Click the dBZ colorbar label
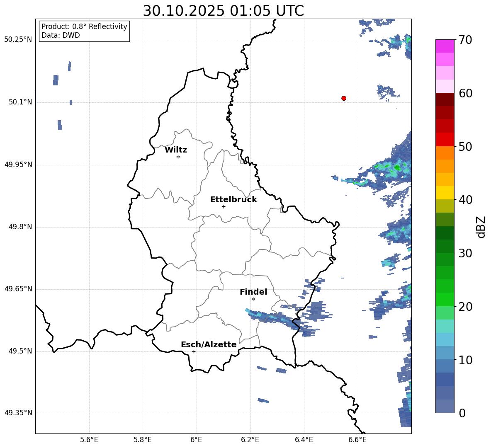This screenshot has width=491, height=448. (481, 227)
